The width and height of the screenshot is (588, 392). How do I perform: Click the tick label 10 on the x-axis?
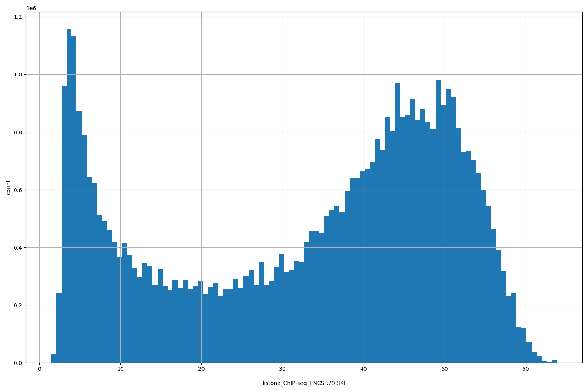coord(121,369)
